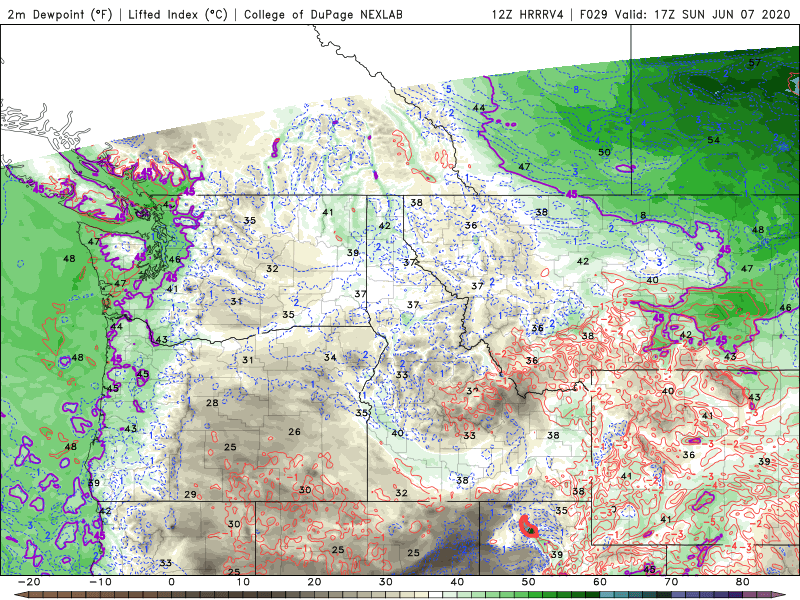800x600 pixels.
Task: Click the "F029" forecast hour text
Action: (593, 14)
